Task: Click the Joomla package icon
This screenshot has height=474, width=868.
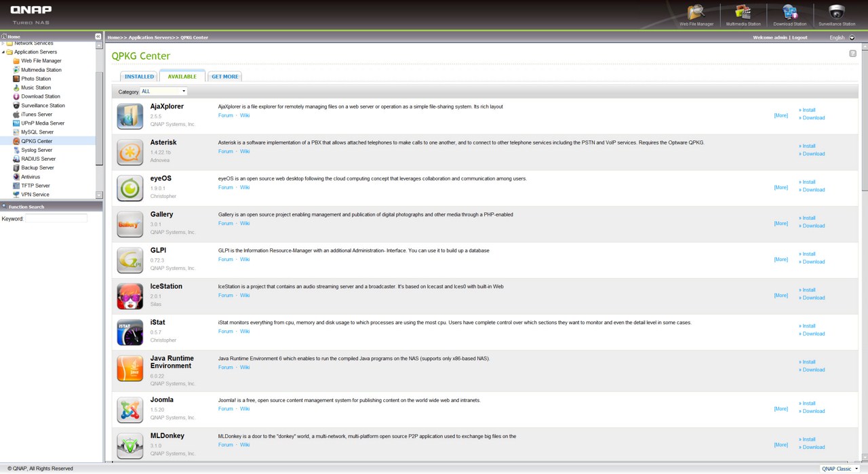Action: (x=130, y=410)
